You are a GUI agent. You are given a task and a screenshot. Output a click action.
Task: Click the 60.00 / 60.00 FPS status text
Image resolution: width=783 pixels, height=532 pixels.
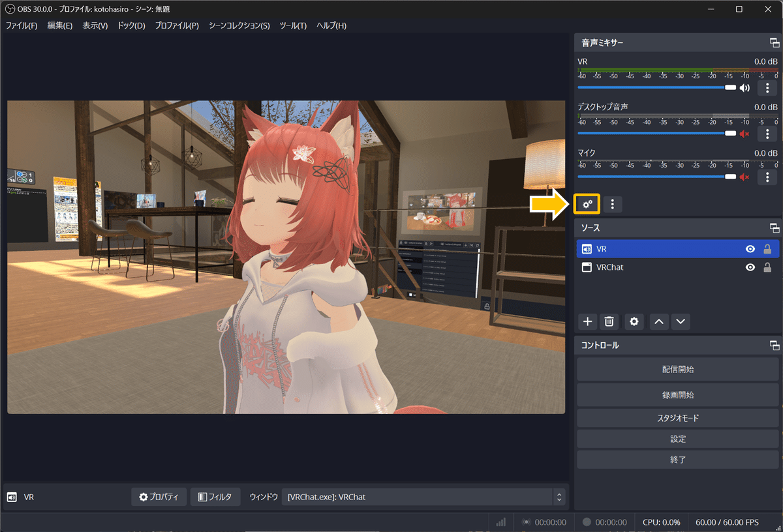pyautogui.click(x=727, y=522)
